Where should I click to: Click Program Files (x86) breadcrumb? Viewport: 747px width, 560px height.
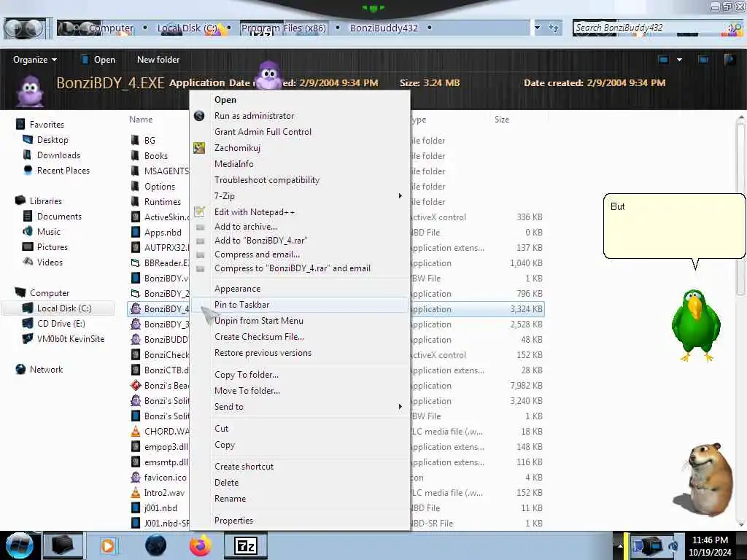pos(284,28)
